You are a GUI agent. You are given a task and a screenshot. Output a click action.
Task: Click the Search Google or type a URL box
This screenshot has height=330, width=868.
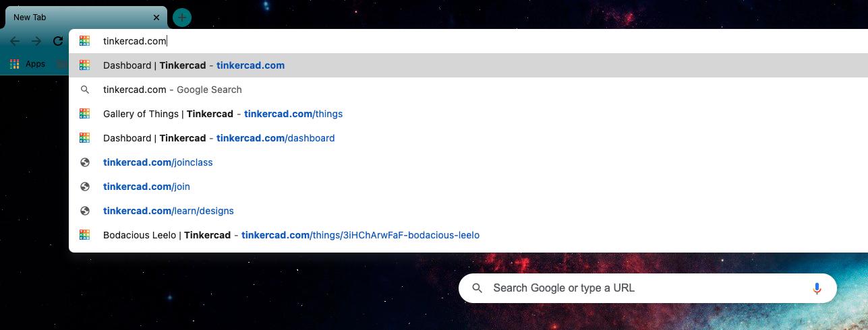click(647, 288)
